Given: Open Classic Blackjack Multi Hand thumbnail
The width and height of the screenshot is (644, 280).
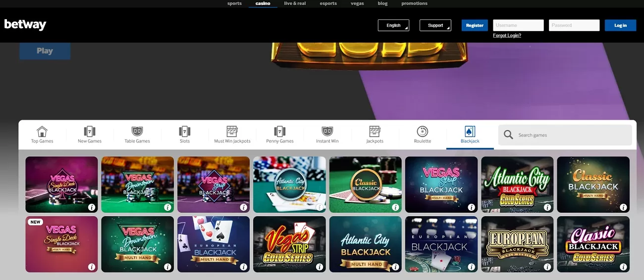Looking at the screenshot, I should 593,185.
